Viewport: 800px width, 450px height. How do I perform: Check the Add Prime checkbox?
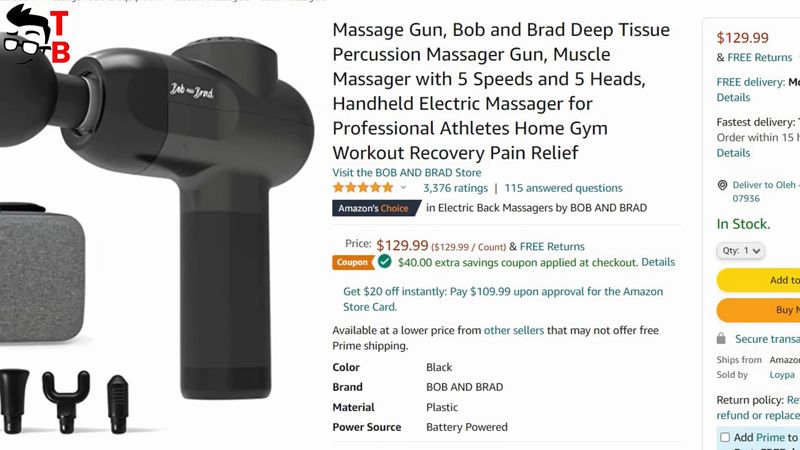pyautogui.click(x=725, y=437)
